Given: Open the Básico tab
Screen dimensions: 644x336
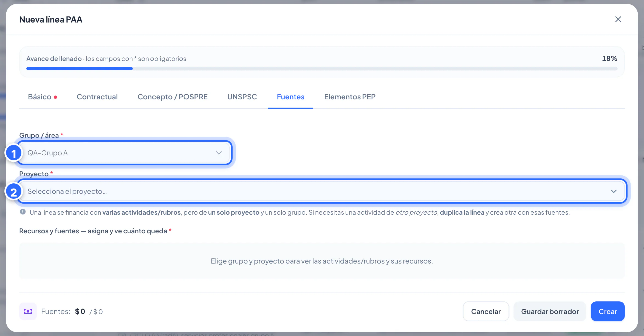Looking at the screenshot, I should pos(43,97).
